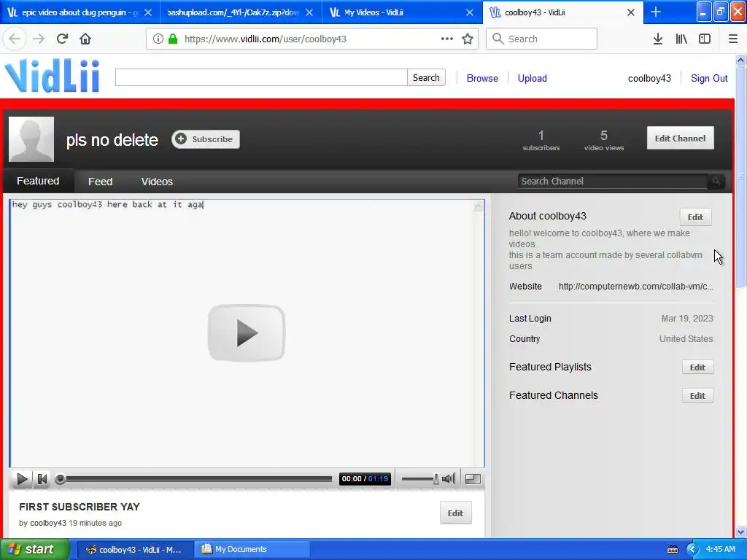Edit the FIRST SUBSCRIBER YAY video
747x560 pixels.
(455, 513)
